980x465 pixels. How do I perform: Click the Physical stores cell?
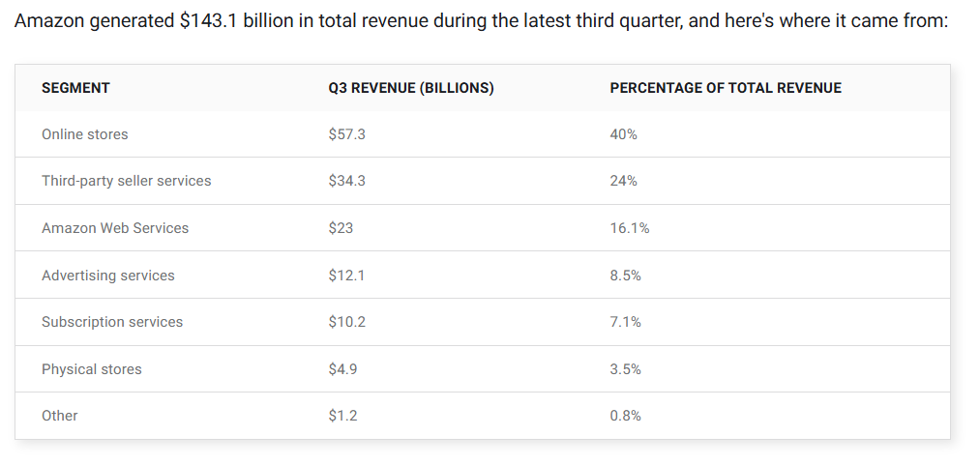(x=91, y=369)
